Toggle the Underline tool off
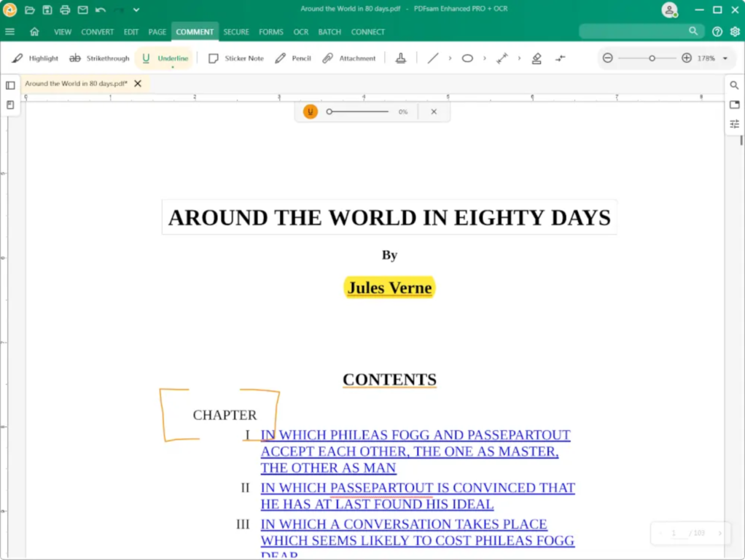 165,58
